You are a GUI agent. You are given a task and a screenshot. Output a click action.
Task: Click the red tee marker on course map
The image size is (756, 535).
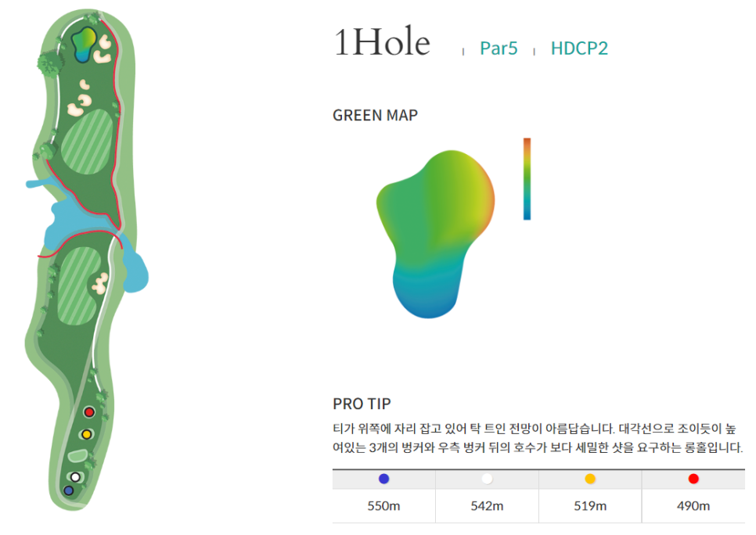tap(89, 412)
